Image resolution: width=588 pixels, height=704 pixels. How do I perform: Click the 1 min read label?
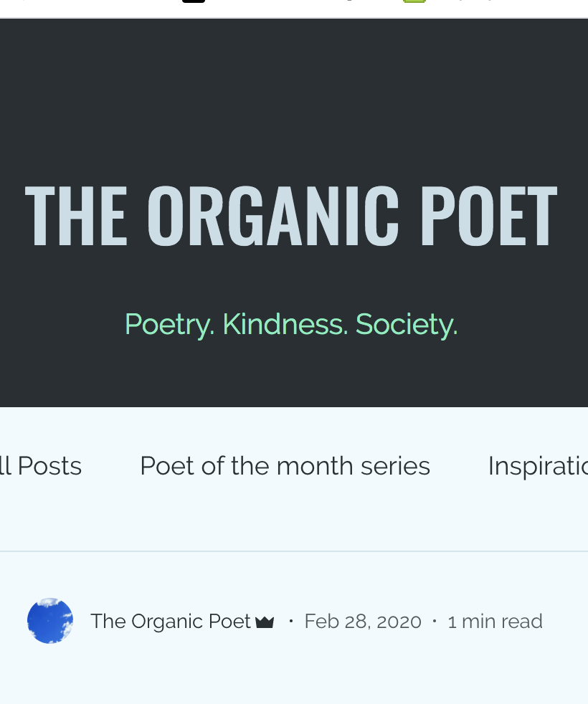[x=495, y=621]
